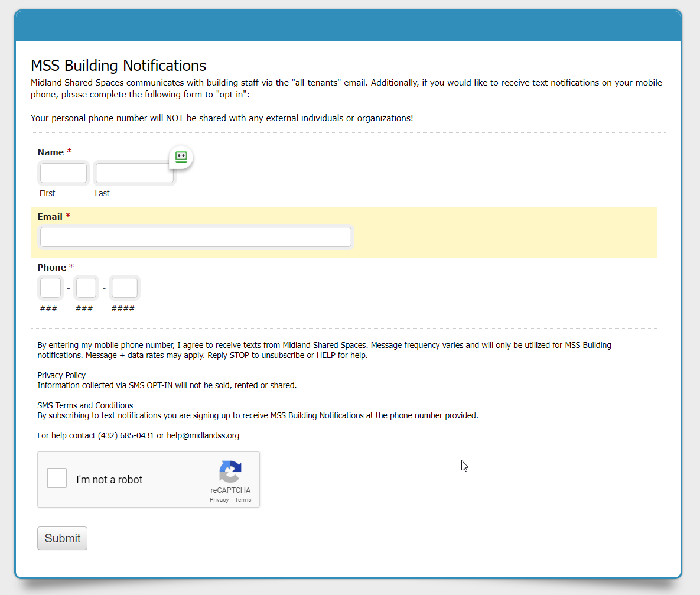
Task: Check the I'm not a robot box
Action: coord(57,478)
